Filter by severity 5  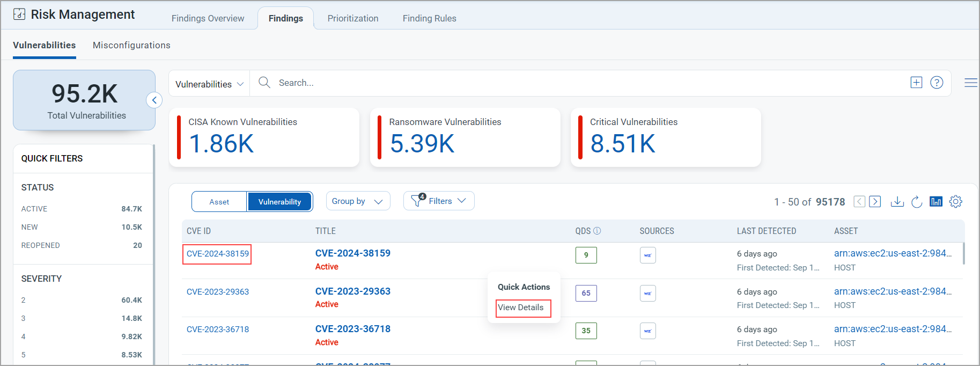(x=82, y=355)
